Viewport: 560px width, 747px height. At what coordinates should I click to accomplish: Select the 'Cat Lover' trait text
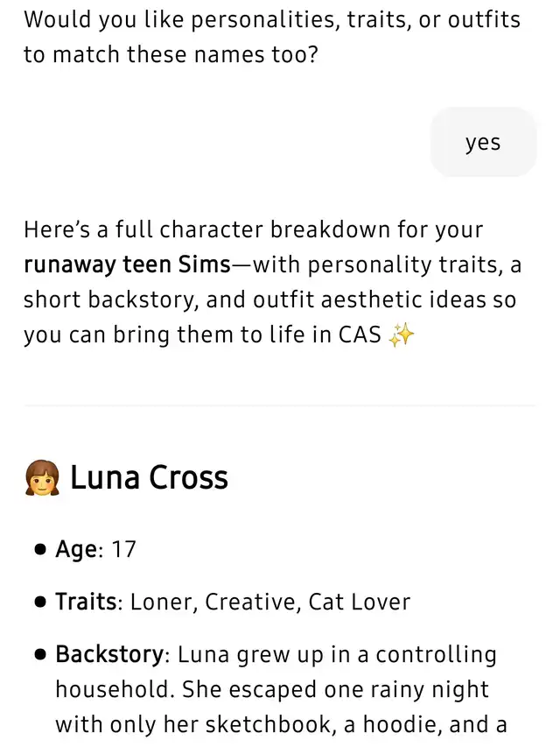point(359,603)
